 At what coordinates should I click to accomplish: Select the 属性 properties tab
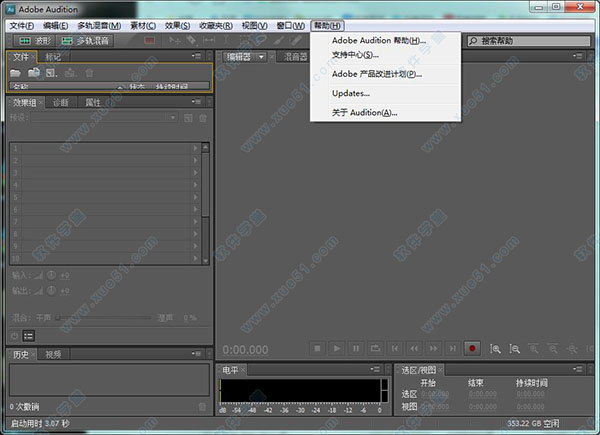point(93,102)
